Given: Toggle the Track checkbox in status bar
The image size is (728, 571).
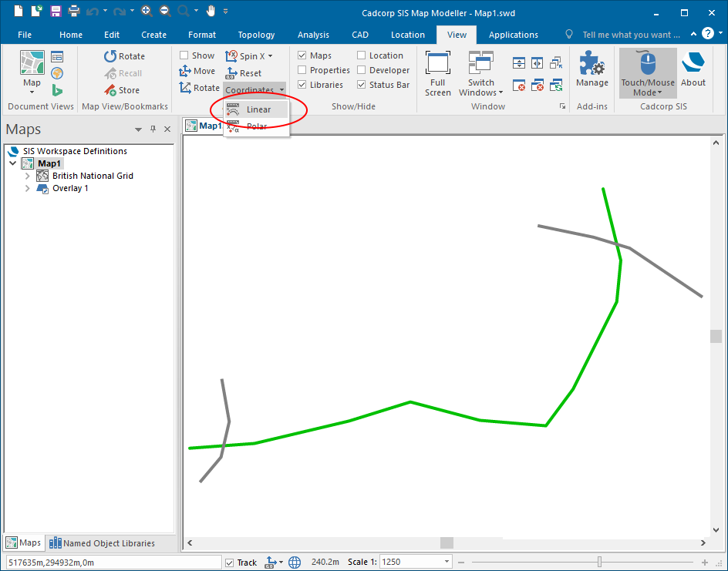Looking at the screenshot, I should coord(229,563).
